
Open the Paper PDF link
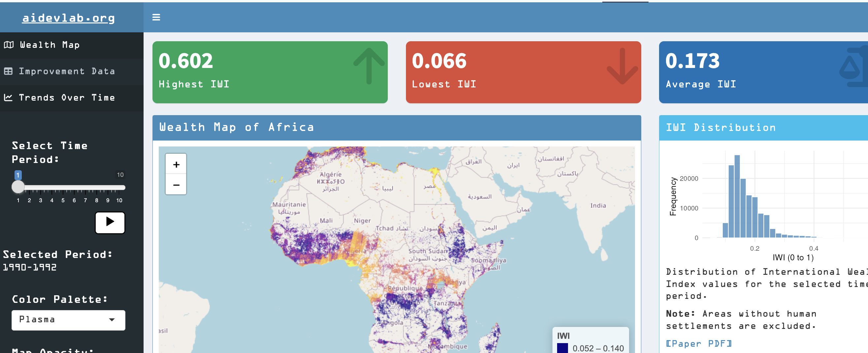[x=698, y=343]
